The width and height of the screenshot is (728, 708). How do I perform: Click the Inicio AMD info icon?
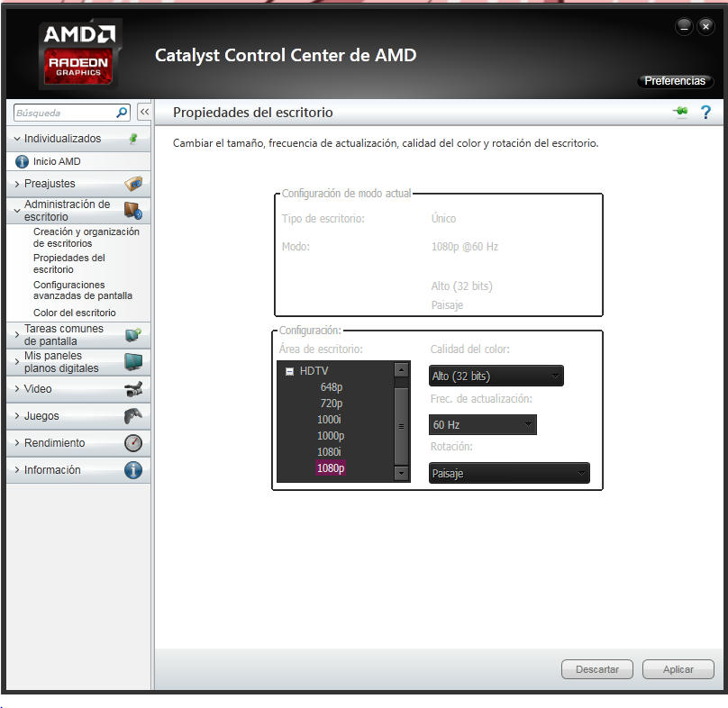(22, 161)
